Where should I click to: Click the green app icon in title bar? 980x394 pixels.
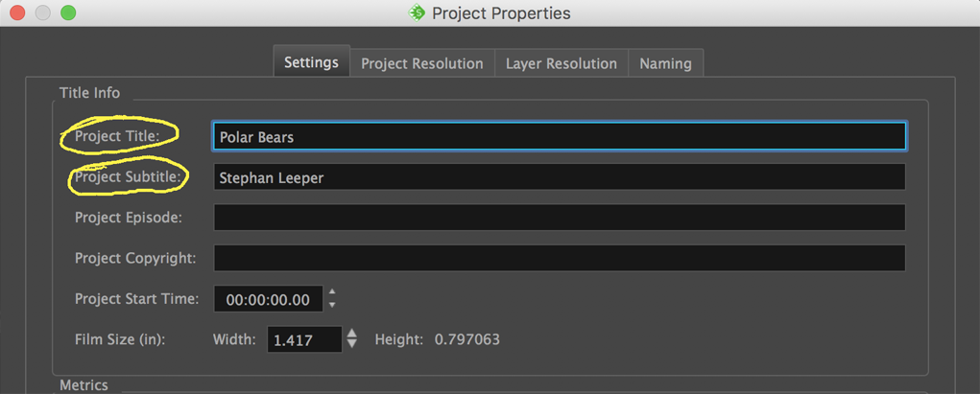click(x=417, y=12)
